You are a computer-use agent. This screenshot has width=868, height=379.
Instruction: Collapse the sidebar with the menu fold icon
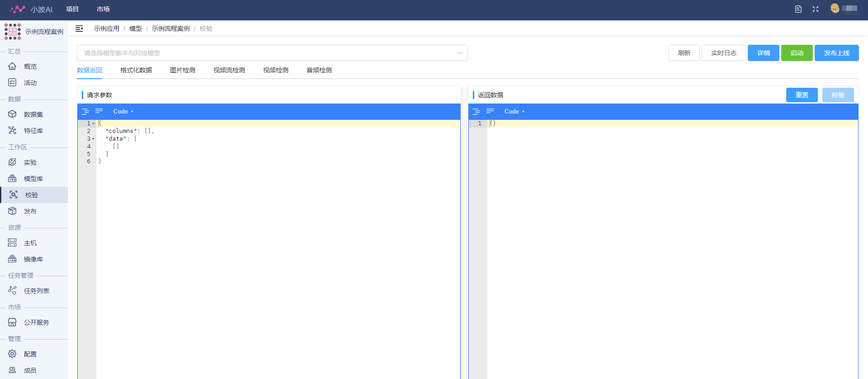coord(79,28)
